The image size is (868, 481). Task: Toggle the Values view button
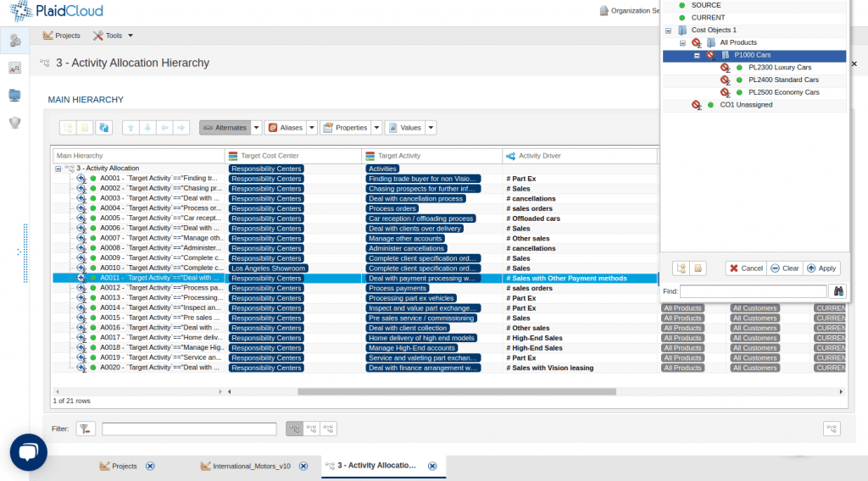[405, 128]
